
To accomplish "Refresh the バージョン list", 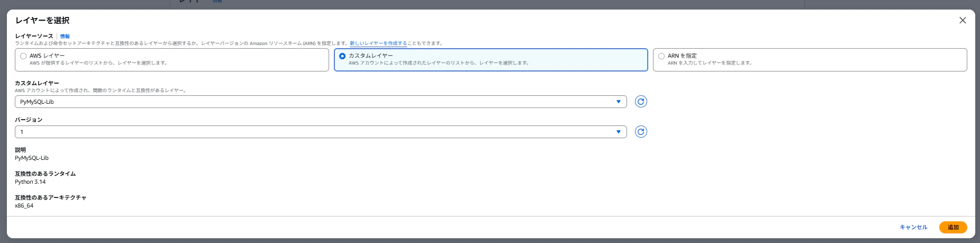I will point(641,132).
